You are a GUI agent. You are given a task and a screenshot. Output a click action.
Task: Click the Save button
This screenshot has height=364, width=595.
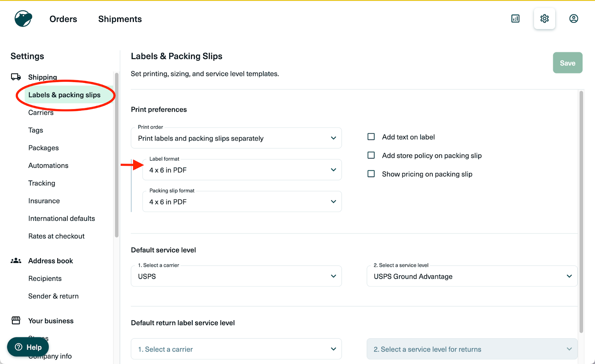pos(567,63)
